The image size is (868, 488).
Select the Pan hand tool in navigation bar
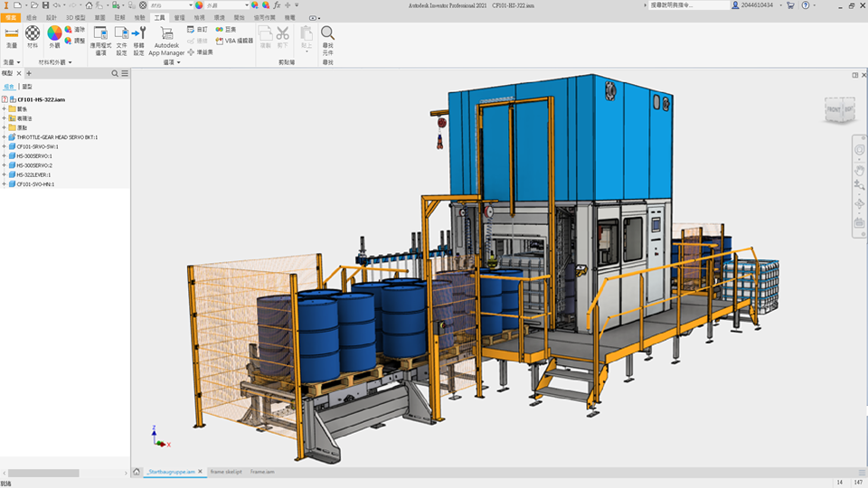(859, 168)
